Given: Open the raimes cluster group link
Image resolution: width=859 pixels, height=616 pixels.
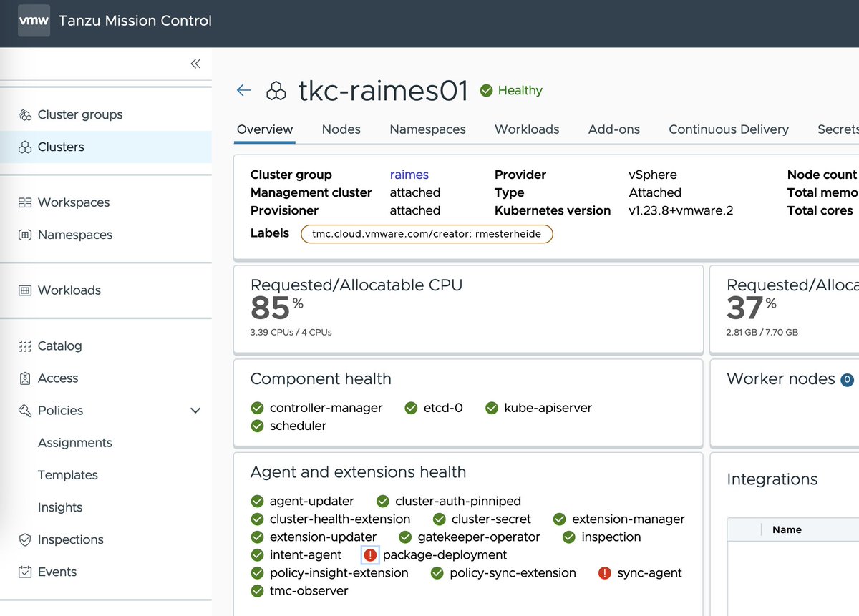Looking at the screenshot, I should 409,175.
